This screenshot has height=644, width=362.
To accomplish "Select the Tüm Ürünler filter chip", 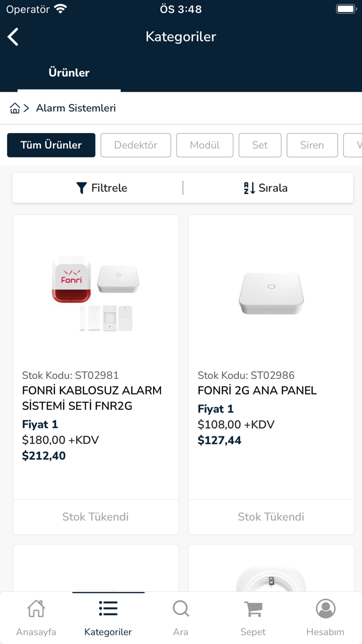I will pyautogui.click(x=51, y=145).
